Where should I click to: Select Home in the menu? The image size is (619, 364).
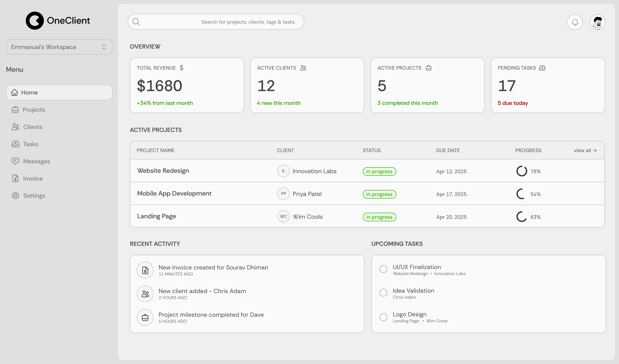59,92
